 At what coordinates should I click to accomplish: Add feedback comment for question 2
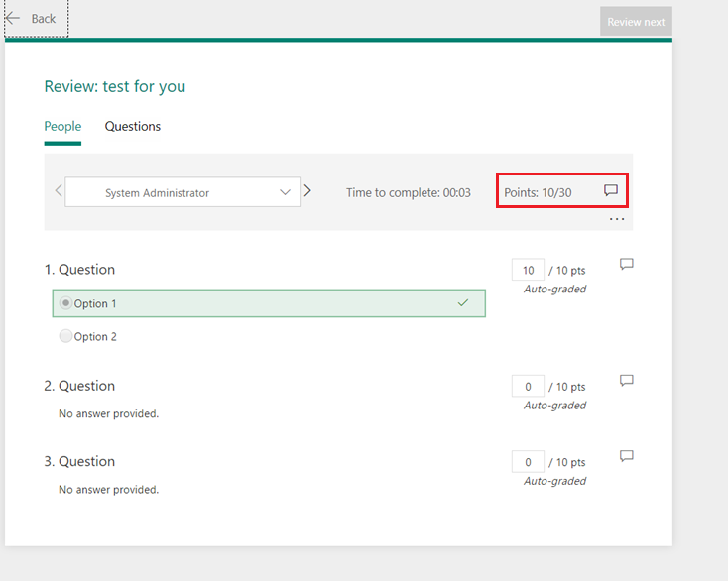[626, 381]
